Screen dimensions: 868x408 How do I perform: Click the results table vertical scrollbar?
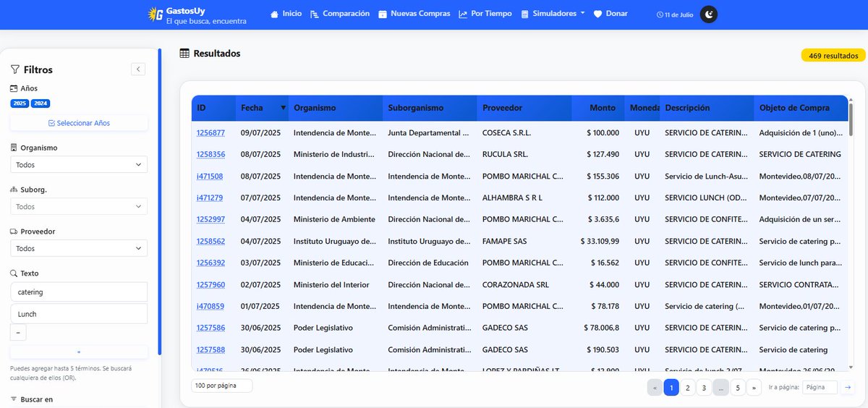[x=851, y=119]
